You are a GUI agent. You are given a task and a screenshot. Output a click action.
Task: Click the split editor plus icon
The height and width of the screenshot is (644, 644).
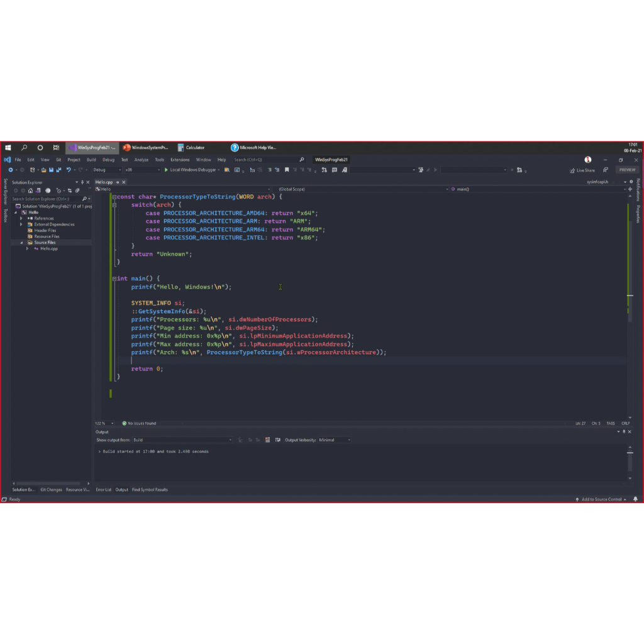click(x=630, y=189)
